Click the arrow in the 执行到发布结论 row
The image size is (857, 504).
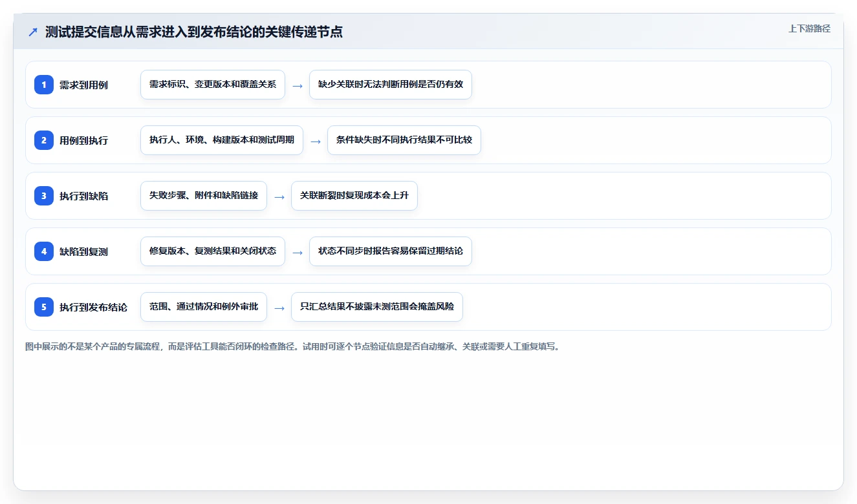(x=279, y=308)
